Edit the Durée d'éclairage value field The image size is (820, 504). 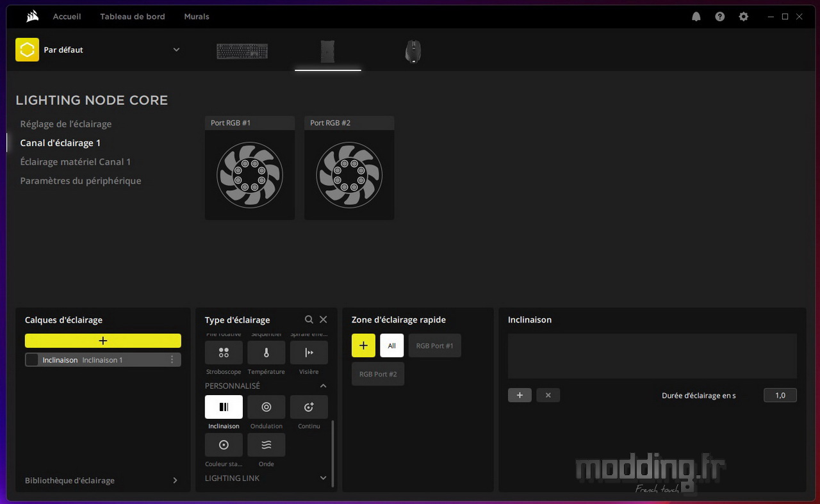(x=780, y=395)
